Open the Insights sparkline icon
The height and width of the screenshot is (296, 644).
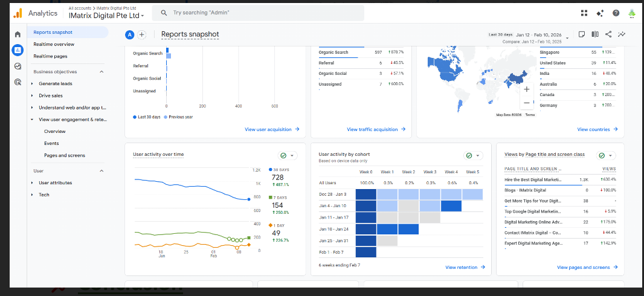(622, 34)
